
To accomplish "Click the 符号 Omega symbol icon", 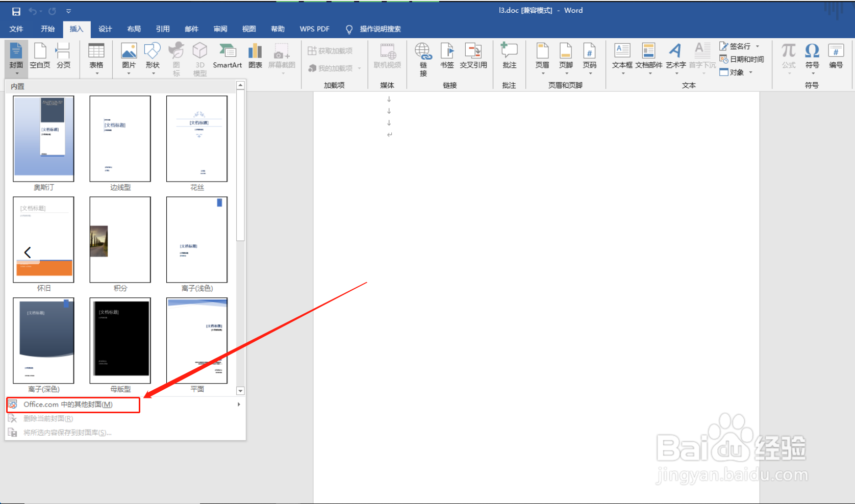I will coord(812,52).
